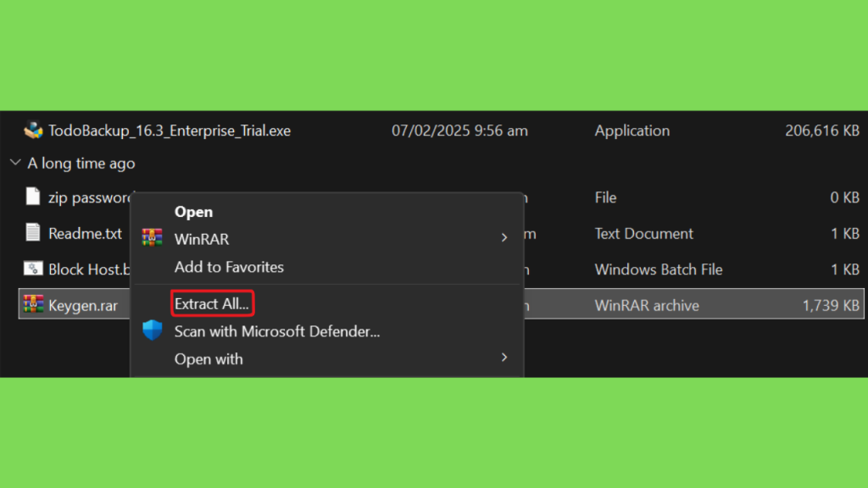868x488 pixels.
Task: Click the Windows Batch File type cell
Action: (659, 269)
